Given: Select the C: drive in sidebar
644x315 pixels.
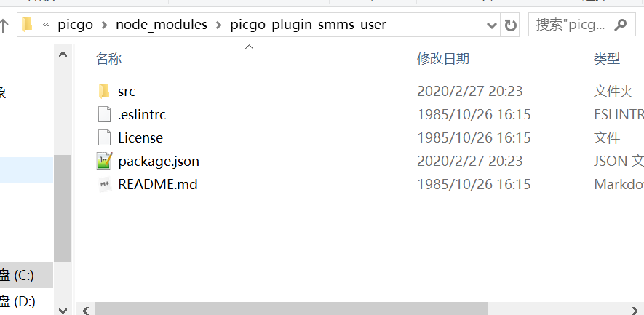Looking at the screenshot, I should tap(17, 275).
